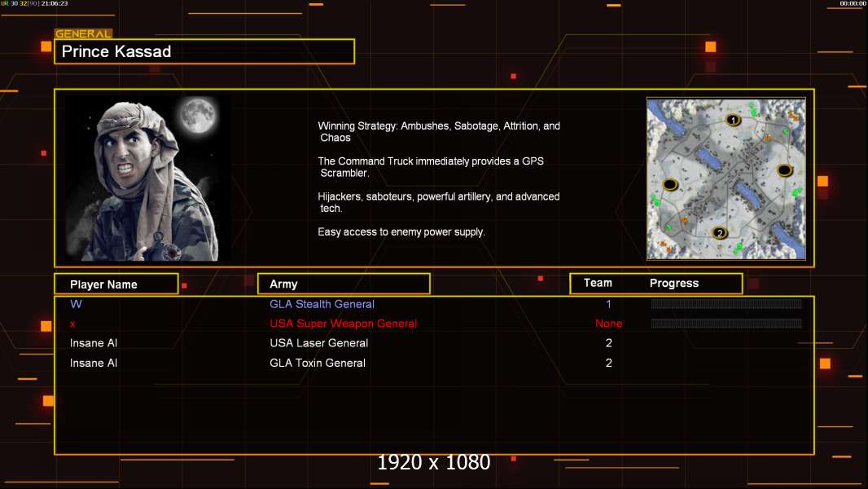Viewport: 868px width, 489px height.
Task: Select player name x in red
Action: coord(72,324)
